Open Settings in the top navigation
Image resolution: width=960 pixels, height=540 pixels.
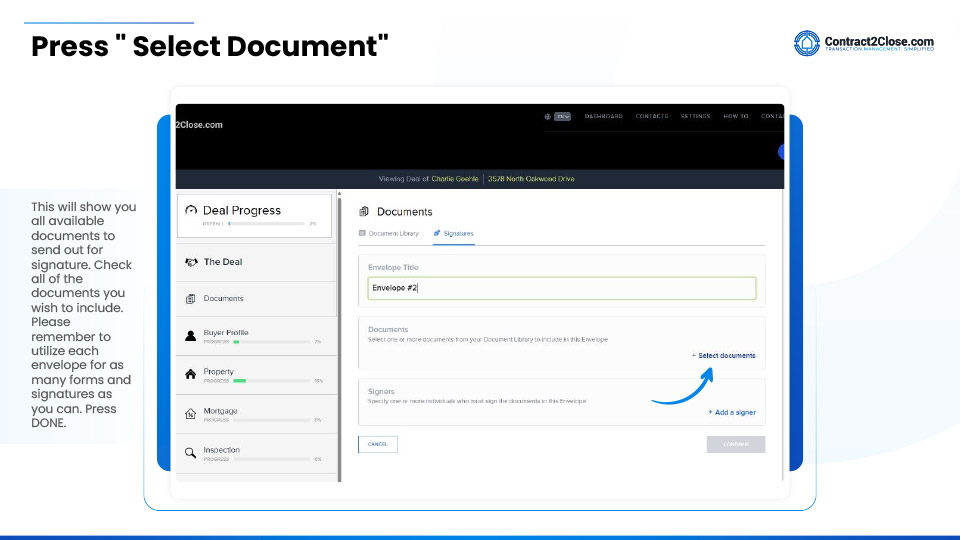(695, 116)
